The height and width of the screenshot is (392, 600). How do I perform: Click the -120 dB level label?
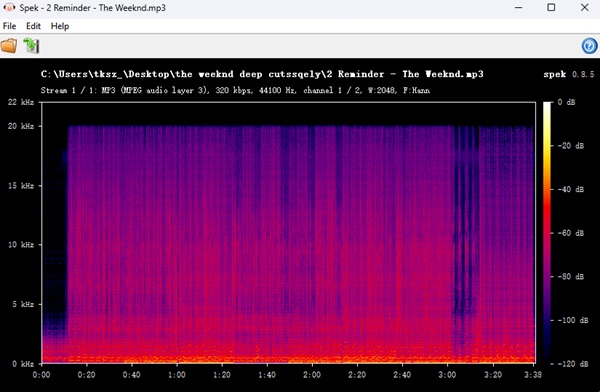(x=572, y=364)
